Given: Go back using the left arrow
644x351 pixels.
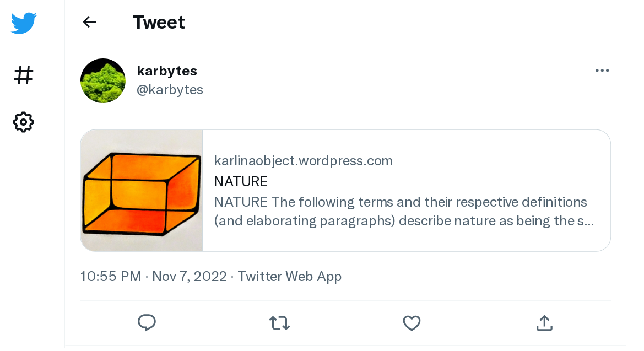Looking at the screenshot, I should pyautogui.click(x=90, y=22).
